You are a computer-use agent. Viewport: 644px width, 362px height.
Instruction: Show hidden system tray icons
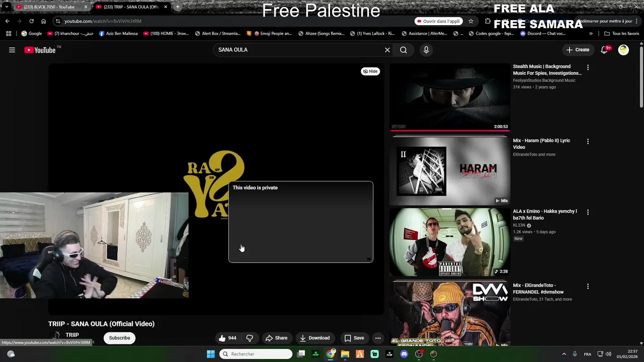coord(564,354)
